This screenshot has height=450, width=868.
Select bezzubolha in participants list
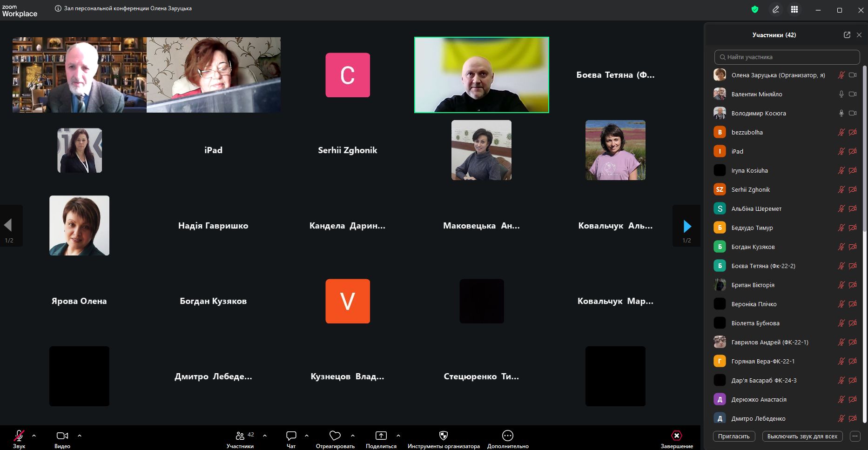(747, 132)
